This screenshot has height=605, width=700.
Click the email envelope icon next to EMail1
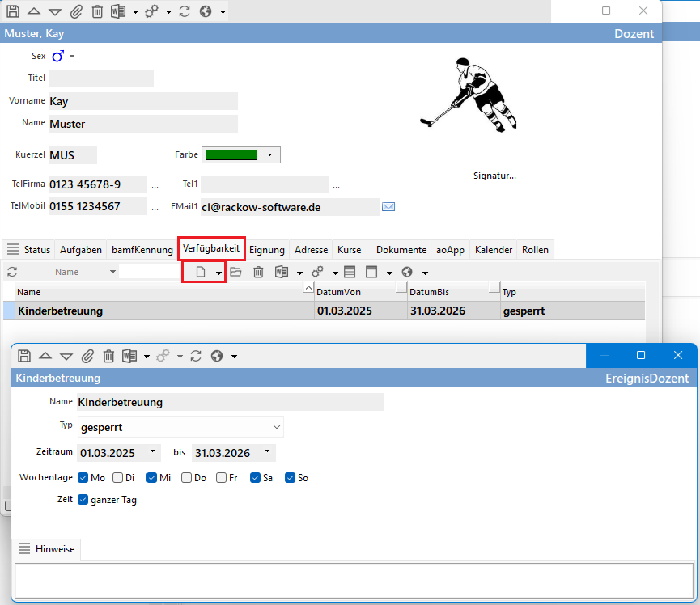[388, 207]
